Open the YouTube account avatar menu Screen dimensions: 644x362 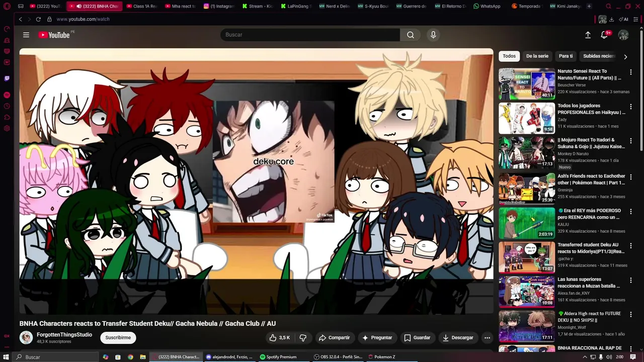click(x=623, y=35)
